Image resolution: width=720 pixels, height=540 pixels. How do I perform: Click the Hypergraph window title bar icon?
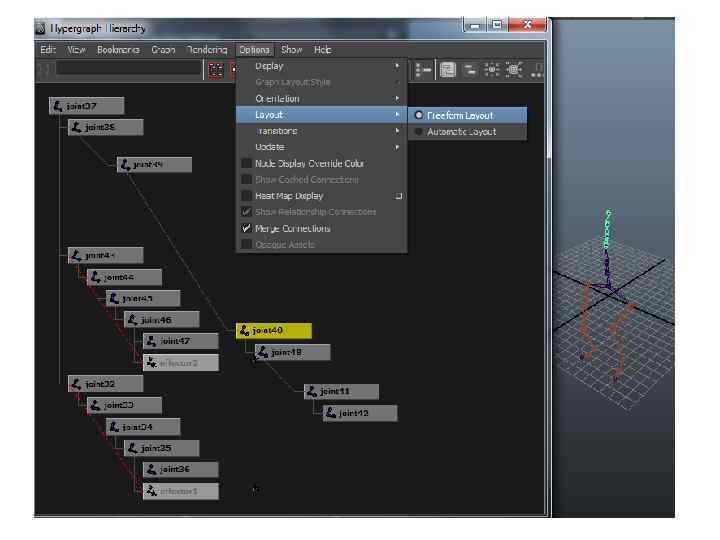click(40, 28)
